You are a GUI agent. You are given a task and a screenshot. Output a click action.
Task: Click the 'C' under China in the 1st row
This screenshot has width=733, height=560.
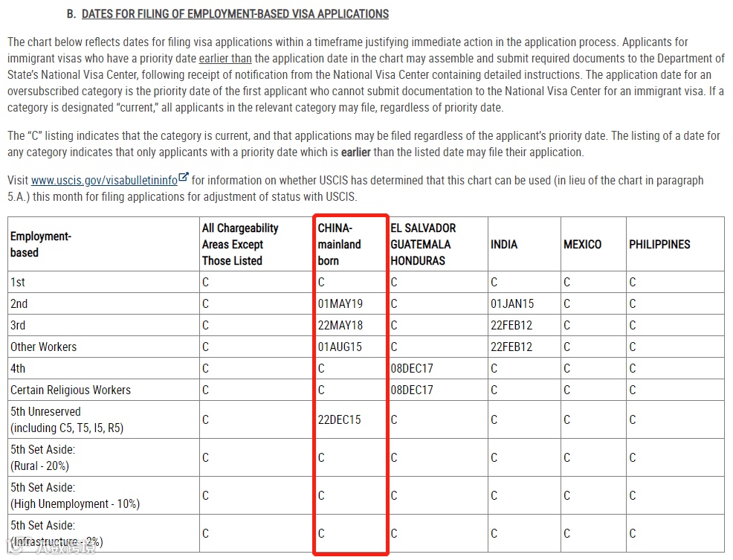pos(321,282)
